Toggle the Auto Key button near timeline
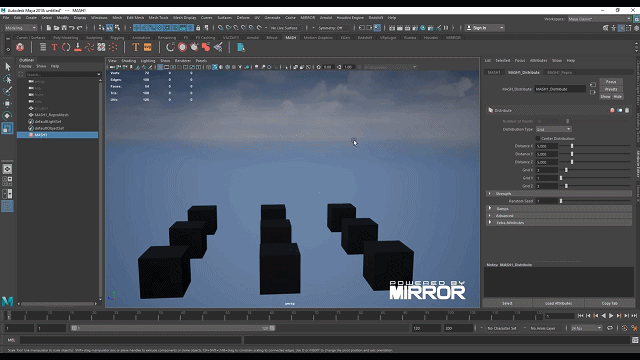 tap(624, 328)
